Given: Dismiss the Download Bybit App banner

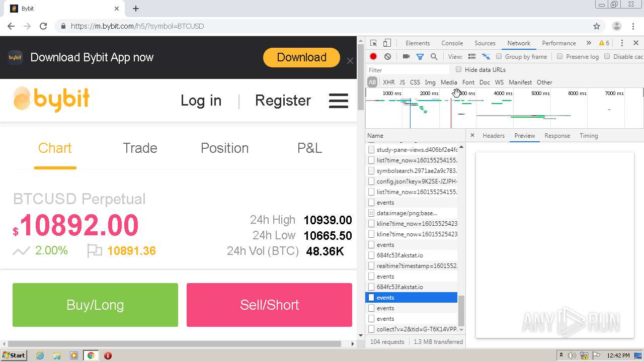Looking at the screenshot, I should (x=350, y=61).
